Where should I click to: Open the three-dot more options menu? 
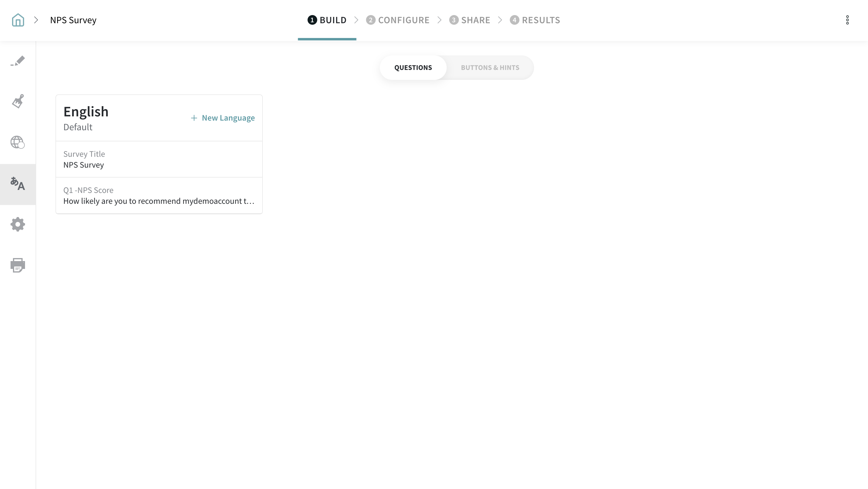pyautogui.click(x=847, y=20)
